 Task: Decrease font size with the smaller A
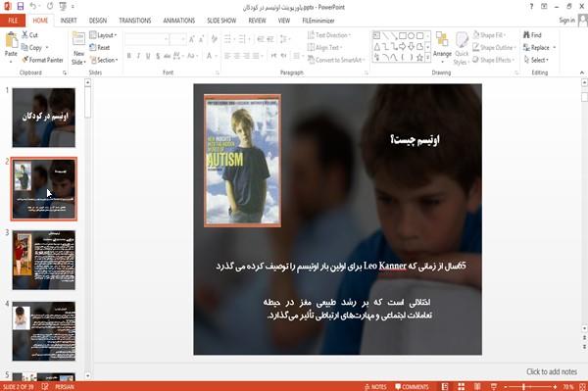(202, 38)
